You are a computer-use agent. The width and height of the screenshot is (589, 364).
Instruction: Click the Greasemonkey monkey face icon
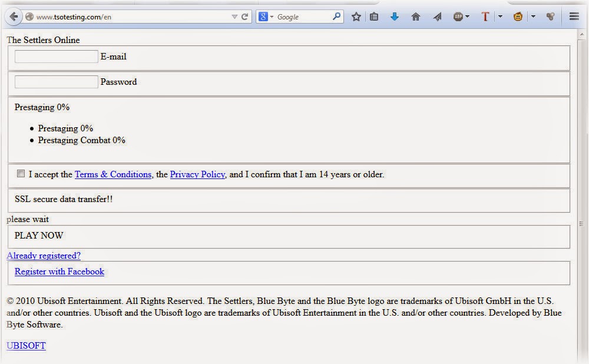pyautogui.click(x=518, y=16)
